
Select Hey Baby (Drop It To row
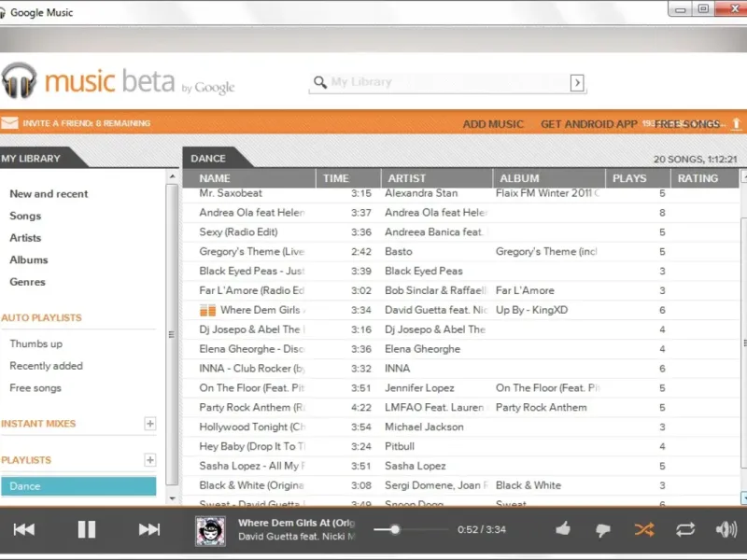coord(461,447)
